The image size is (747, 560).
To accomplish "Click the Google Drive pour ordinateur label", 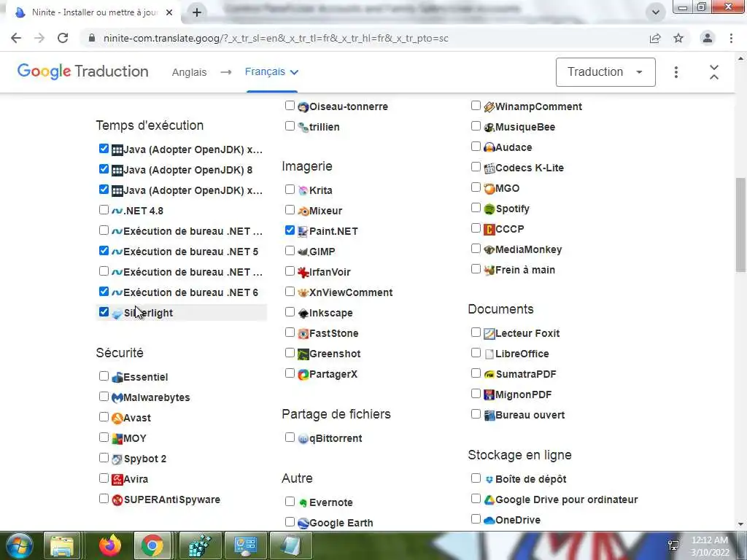I will 566,500.
